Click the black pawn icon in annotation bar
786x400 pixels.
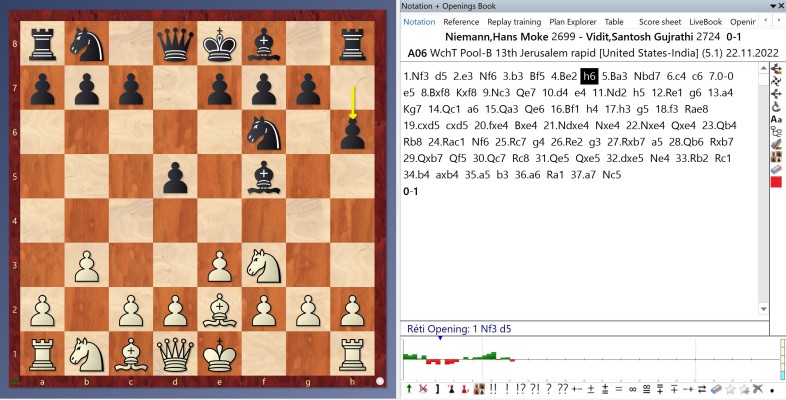point(451,388)
